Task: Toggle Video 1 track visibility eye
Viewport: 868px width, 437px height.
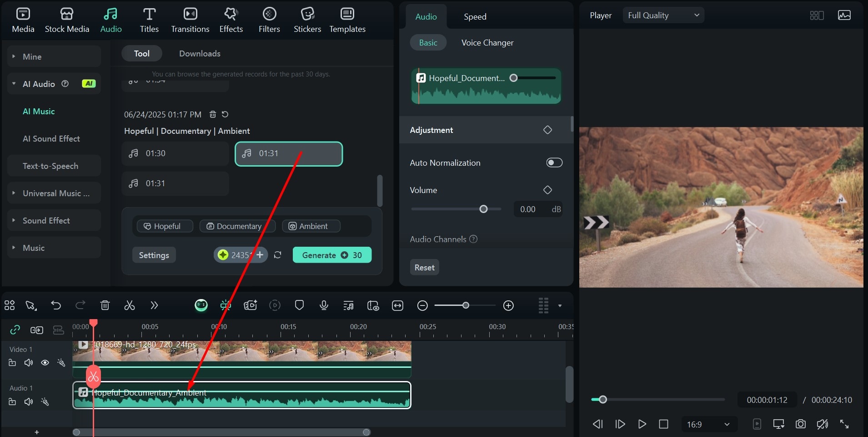Action: (x=45, y=362)
